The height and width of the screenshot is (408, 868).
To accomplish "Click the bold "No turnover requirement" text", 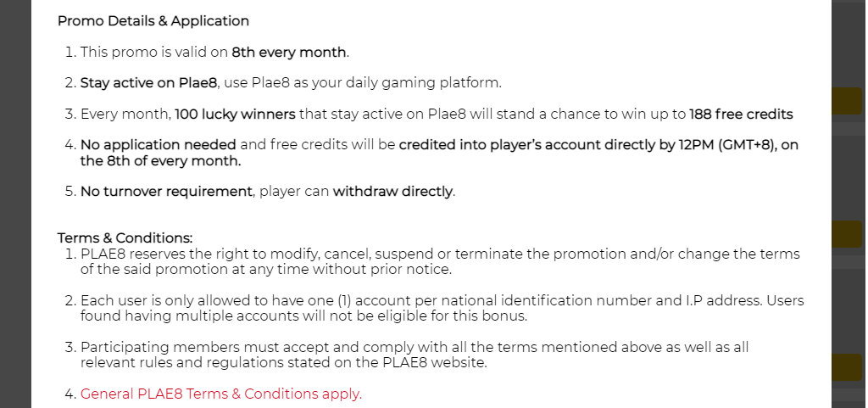I will click(x=167, y=192).
